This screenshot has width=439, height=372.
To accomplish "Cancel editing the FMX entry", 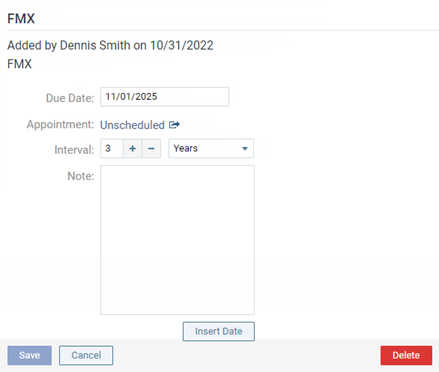I will click(86, 355).
